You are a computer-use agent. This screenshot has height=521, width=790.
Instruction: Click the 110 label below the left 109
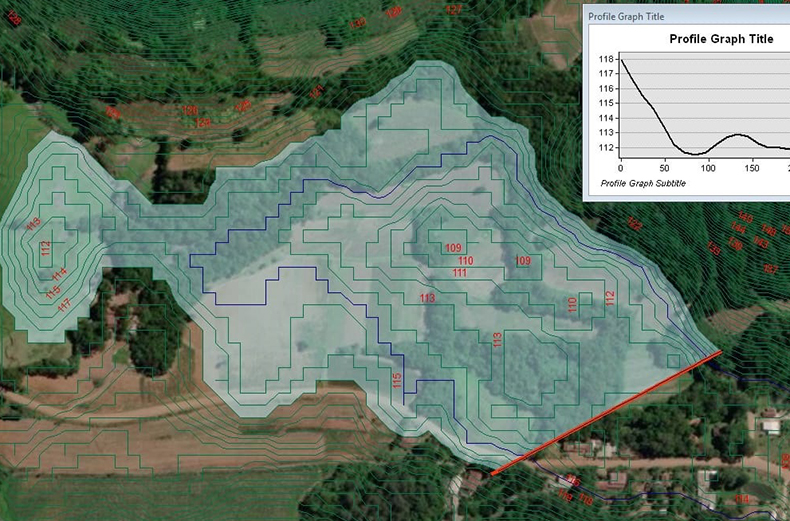click(x=465, y=261)
